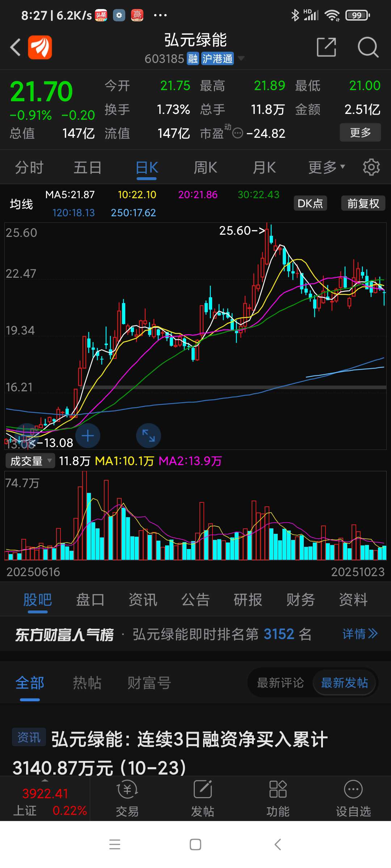Tap the 20251023 end date label
The width and height of the screenshot is (391, 868).
[x=358, y=572]
